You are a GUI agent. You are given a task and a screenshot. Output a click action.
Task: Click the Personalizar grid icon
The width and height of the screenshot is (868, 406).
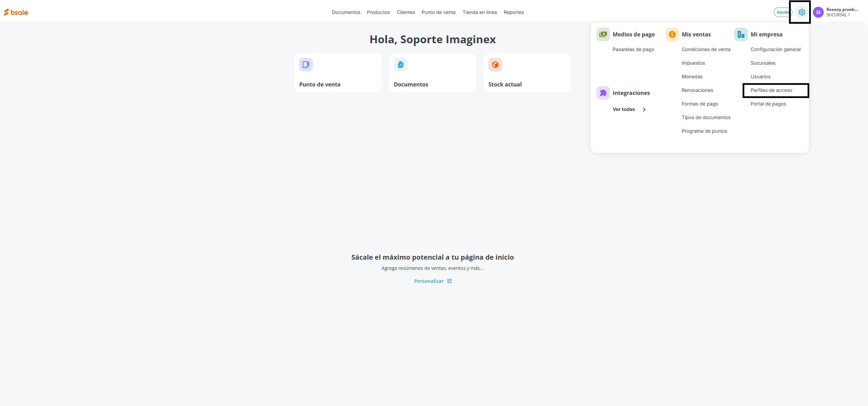coord(450,281)
